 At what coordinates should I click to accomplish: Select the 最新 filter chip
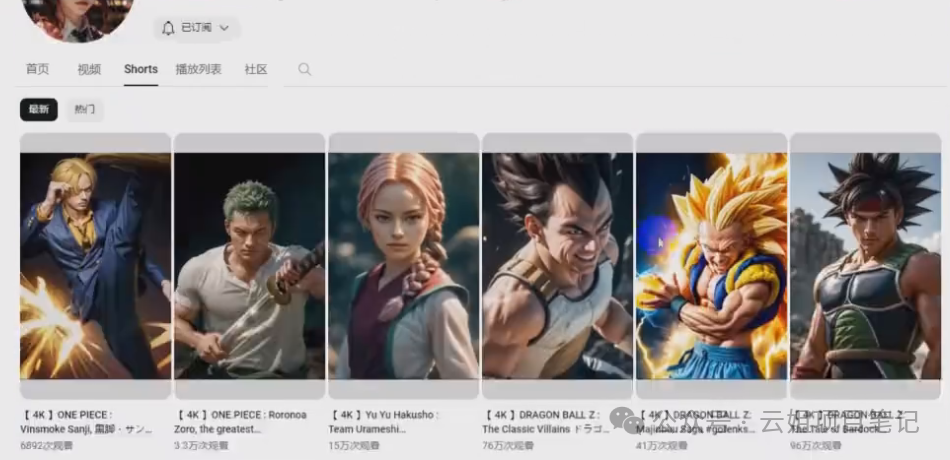(39, 110)
